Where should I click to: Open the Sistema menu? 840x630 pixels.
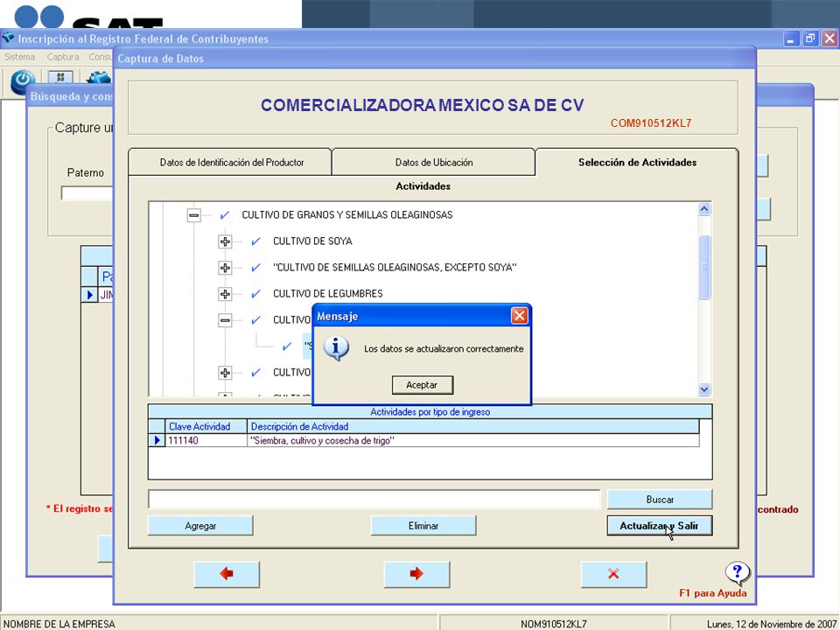point(20,57)
